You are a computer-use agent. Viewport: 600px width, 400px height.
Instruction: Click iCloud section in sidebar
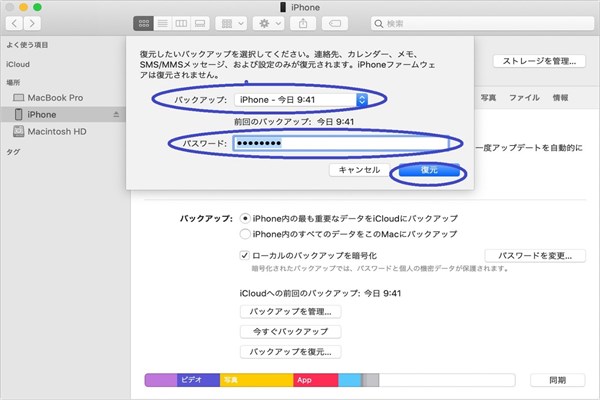coord(18,64)
